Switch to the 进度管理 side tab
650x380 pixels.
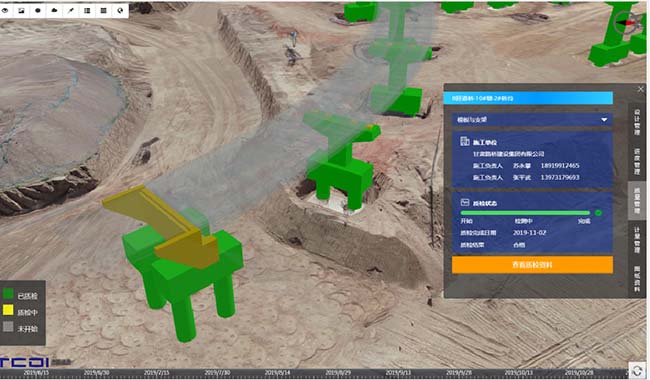pos(637,161)
